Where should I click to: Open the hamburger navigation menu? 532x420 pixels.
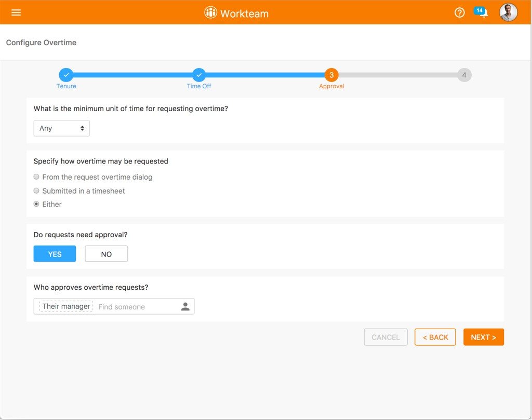point(16,12)
